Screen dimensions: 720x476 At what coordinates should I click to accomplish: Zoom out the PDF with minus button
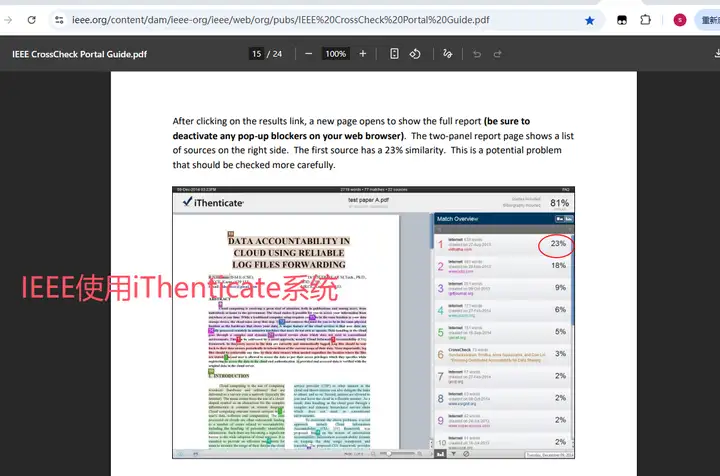309,54
